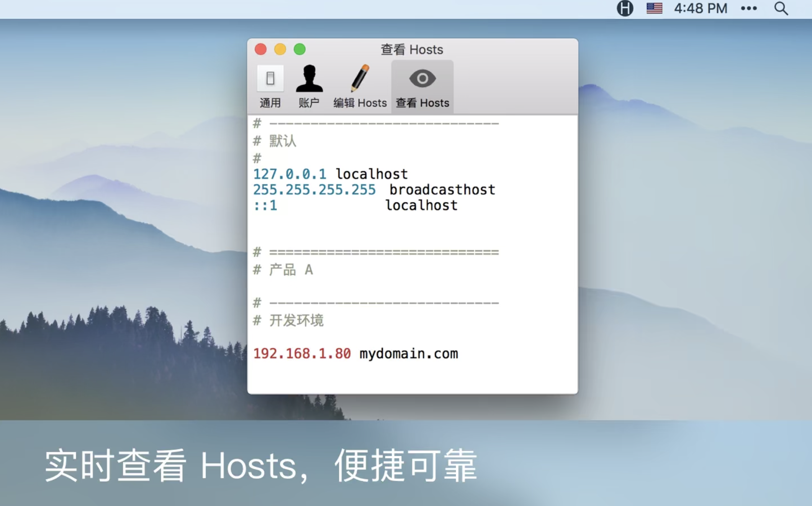The width and height of the screenshot is (812, 506).
Task: Open the 账户 account tab
Action: (x=309, y=87)
